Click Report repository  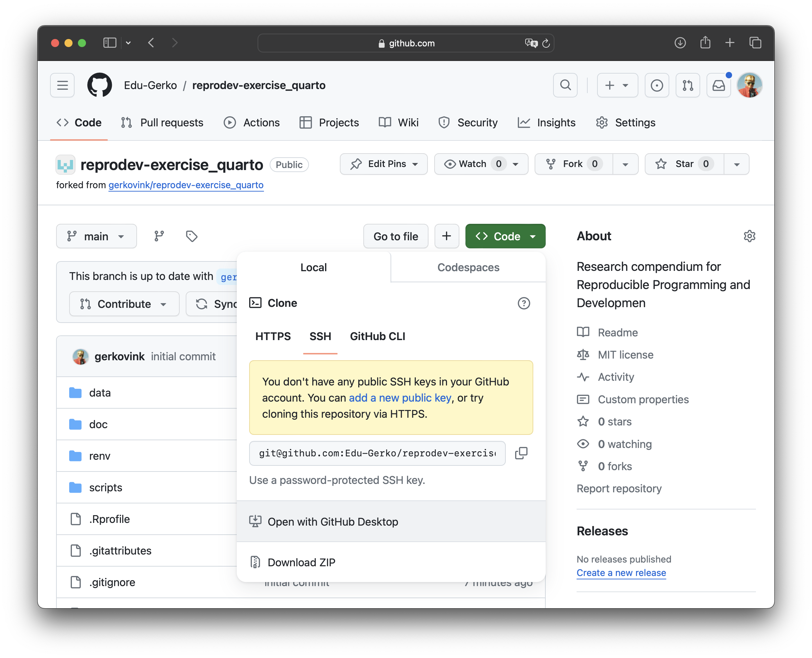point(619,489)
